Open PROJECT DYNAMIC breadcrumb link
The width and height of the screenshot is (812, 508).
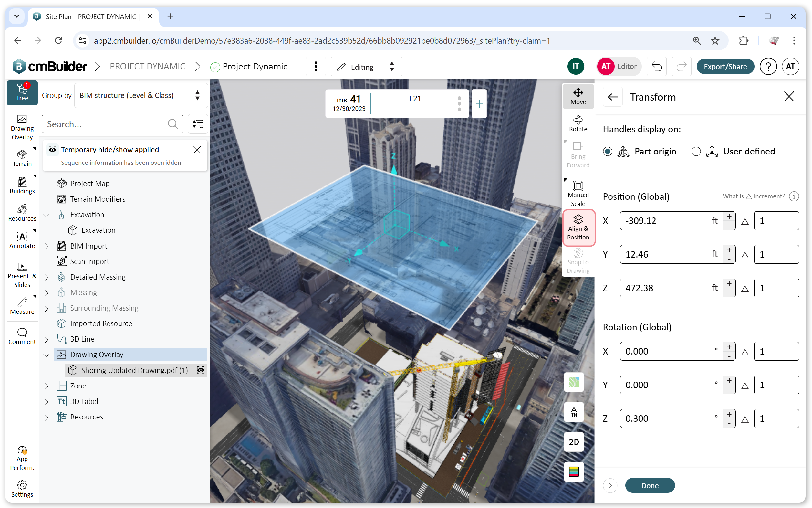[147, 66]
